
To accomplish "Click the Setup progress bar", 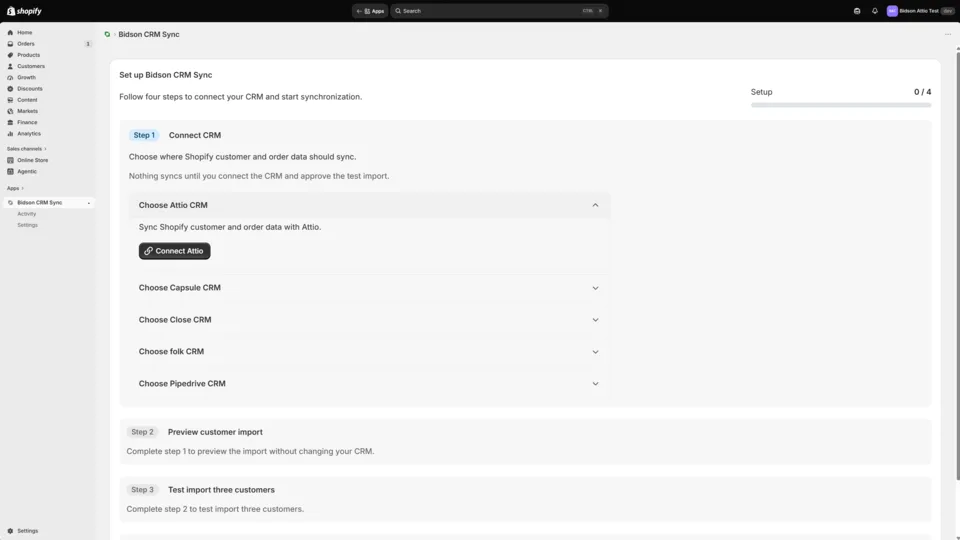I will tap(841, 105).
